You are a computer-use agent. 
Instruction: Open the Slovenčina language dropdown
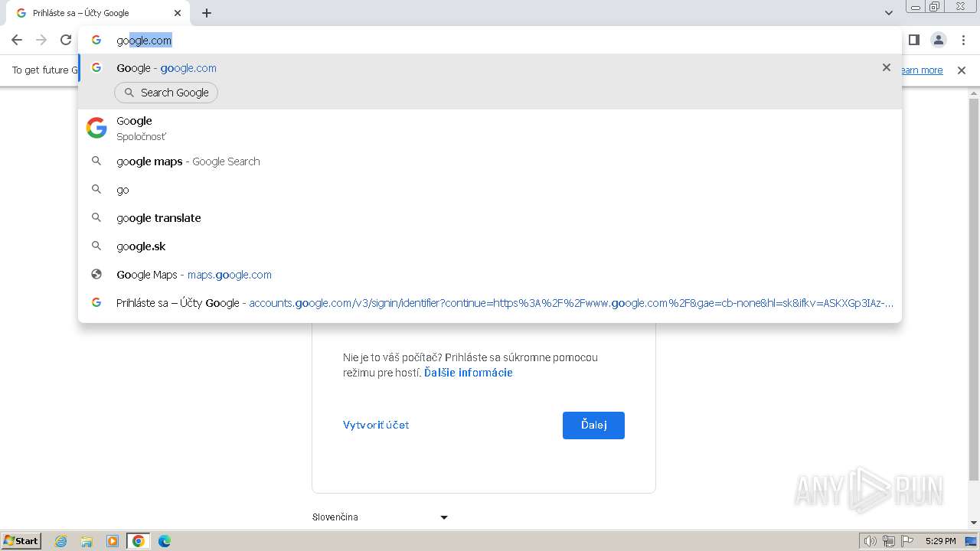[381, 517]
